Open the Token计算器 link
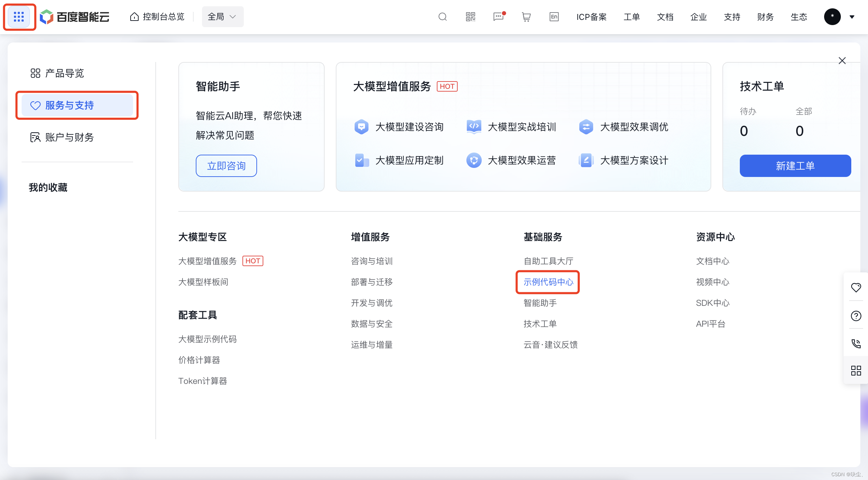This screenshot has height=480, width=868. (x=202, y=381)
